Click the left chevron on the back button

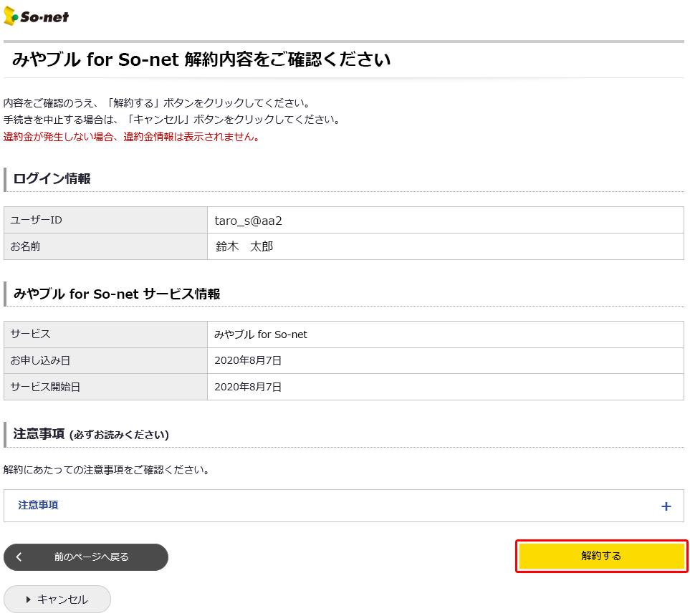(19, 557)
